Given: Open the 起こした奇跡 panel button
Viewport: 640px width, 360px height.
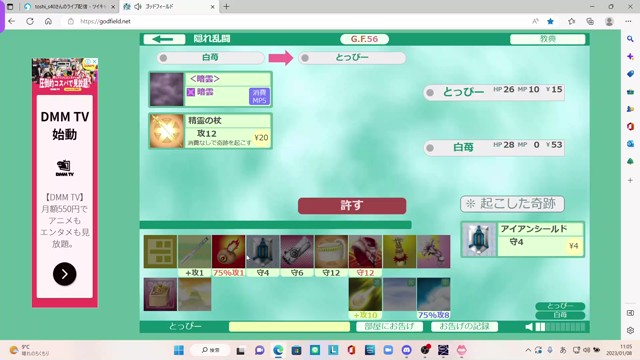Looking at the screenshot, I should [x=512, y=204].
